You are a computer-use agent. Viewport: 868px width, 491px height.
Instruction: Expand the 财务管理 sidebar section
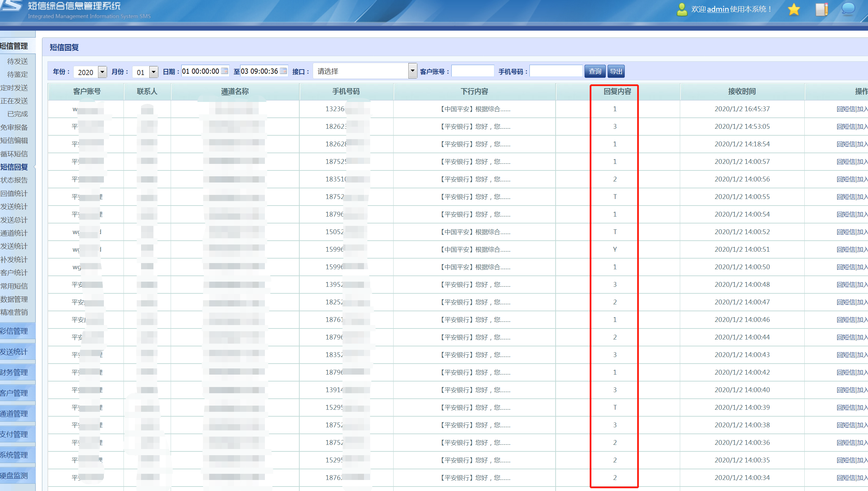coord(14,372)
